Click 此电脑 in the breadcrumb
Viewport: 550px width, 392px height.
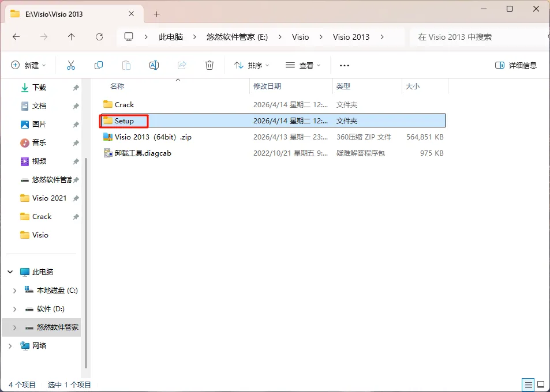click(x=171, y=37)
